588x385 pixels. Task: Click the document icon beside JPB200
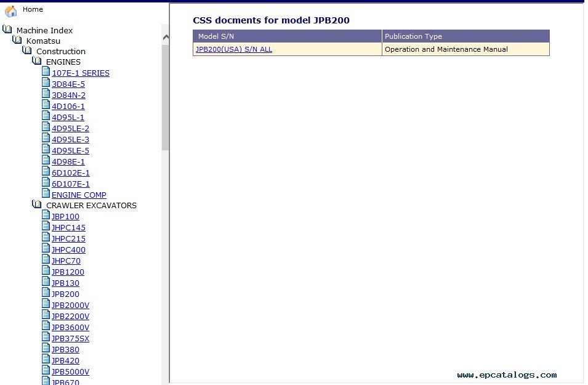46,293
